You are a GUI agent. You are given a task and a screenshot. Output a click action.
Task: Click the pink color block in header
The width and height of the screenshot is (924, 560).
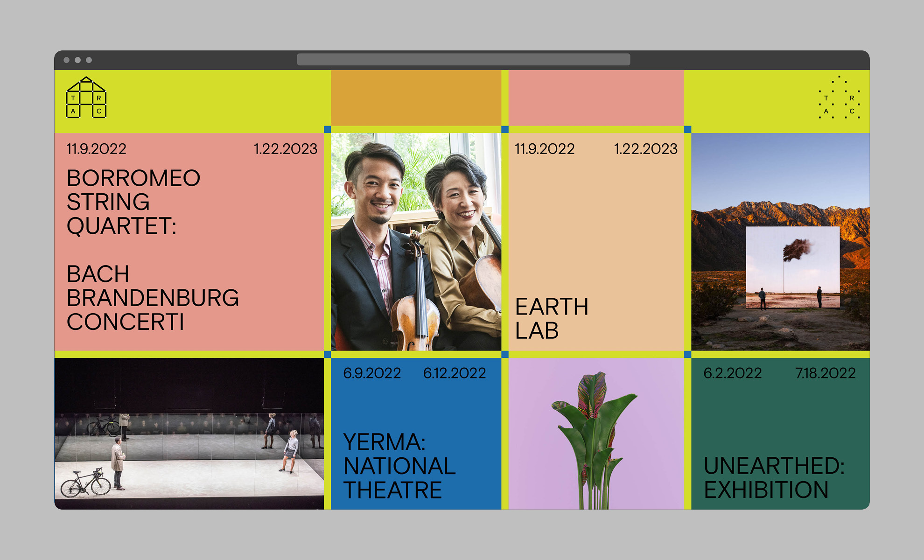pos(596,98)
